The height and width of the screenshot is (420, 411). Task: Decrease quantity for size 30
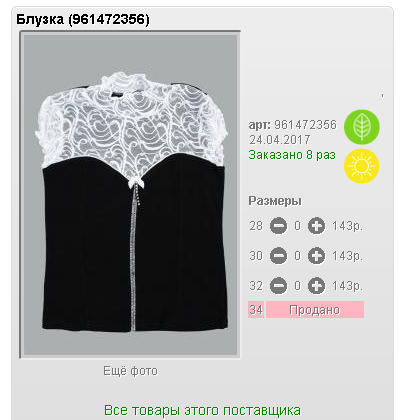tap(278, 256)
